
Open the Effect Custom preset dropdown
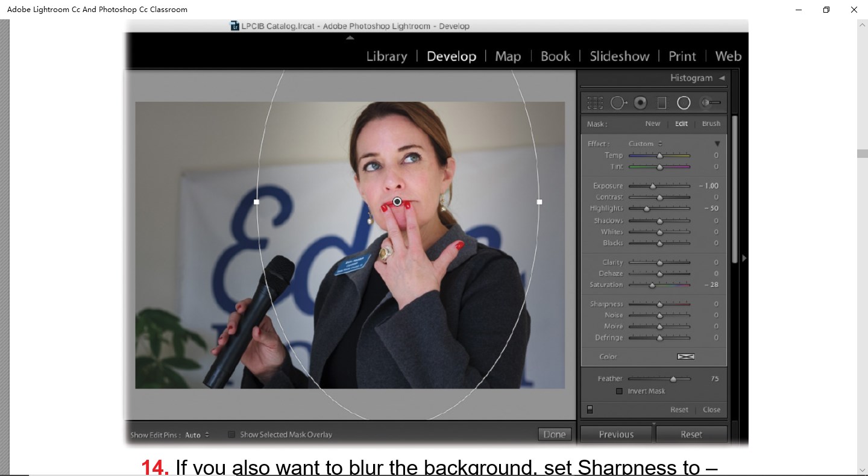[x=646, y=143]
